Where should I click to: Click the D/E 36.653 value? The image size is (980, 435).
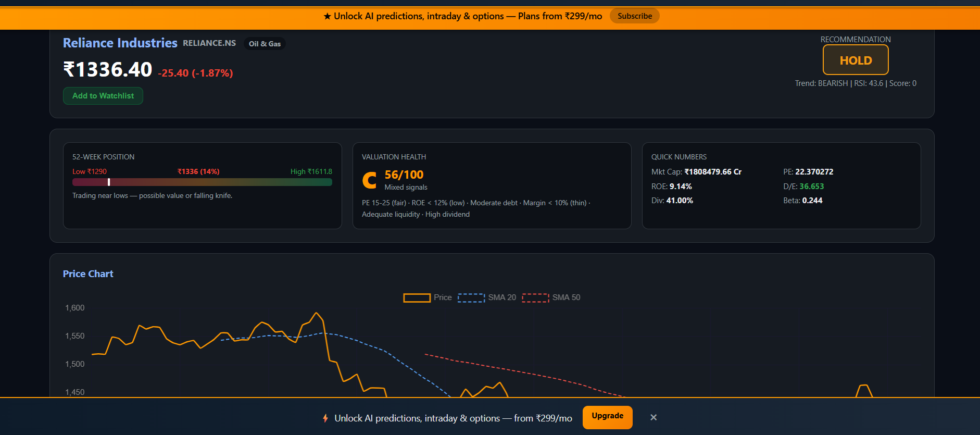(x=812, y=187)
